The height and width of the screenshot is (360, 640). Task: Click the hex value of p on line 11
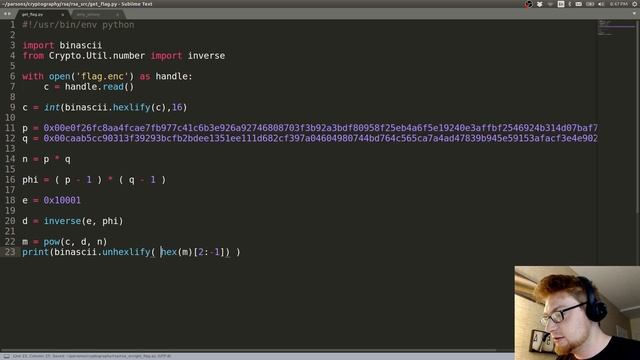(320, 128)
